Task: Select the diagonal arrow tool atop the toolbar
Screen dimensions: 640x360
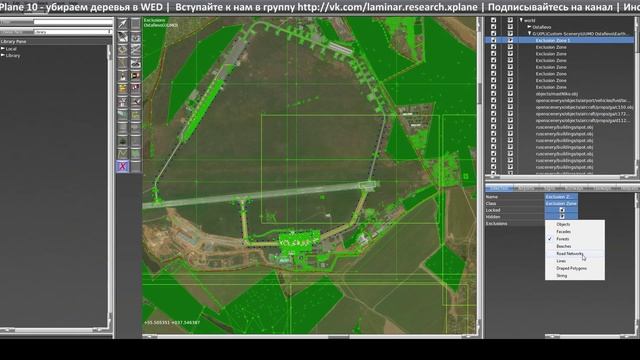Action: coord(122,24)
